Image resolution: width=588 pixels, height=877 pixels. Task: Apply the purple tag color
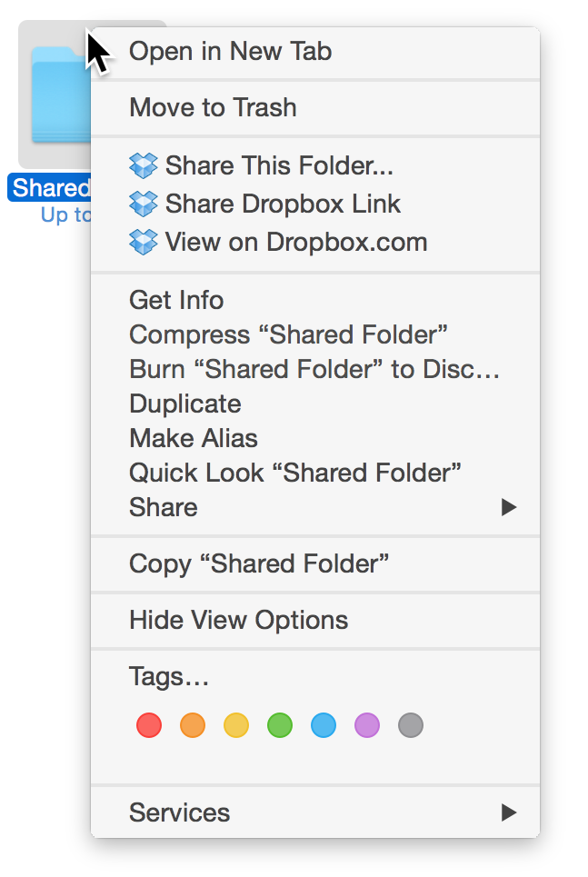point(367,725)
